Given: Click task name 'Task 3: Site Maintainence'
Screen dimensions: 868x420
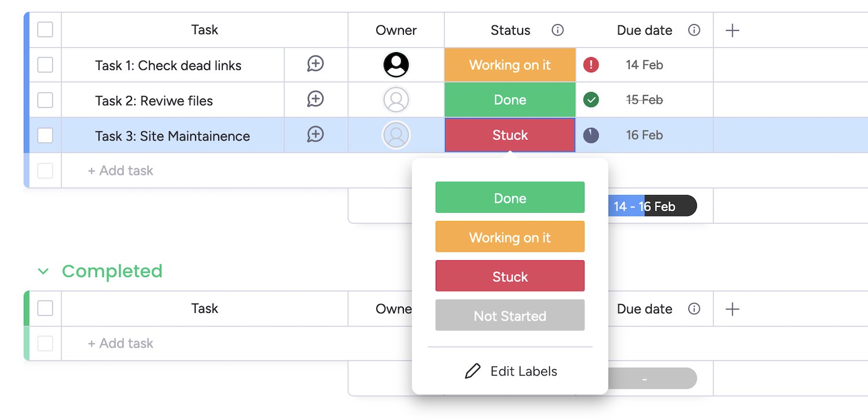Looking at the screenshot, I should (172, 136).
